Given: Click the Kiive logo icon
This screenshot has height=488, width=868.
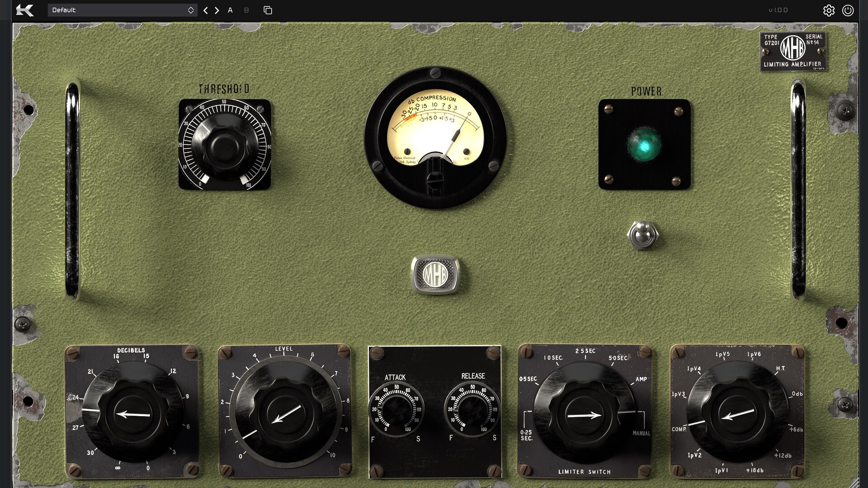Looking at the screenshot, I should (x=25, y=10).
